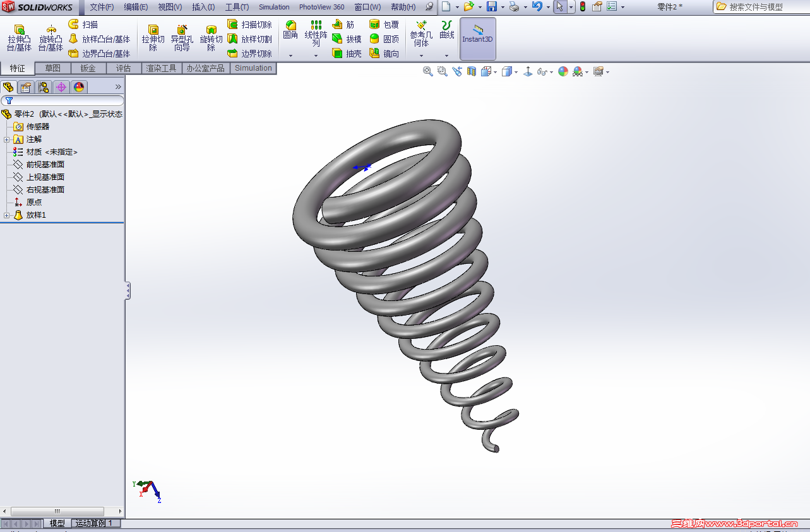
Task: Switch to the 钣金 sheet metal tab
Action: [88, 68]
